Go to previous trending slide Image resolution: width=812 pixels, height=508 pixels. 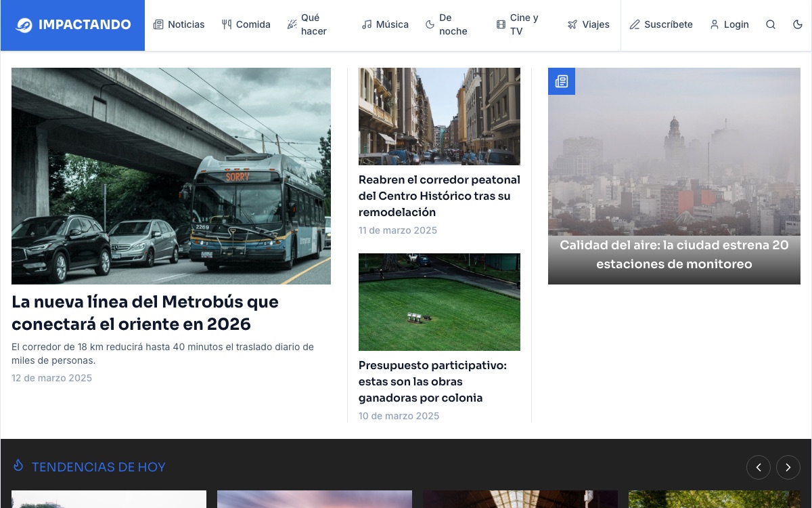pyautogui.click(x=759, y=467)
